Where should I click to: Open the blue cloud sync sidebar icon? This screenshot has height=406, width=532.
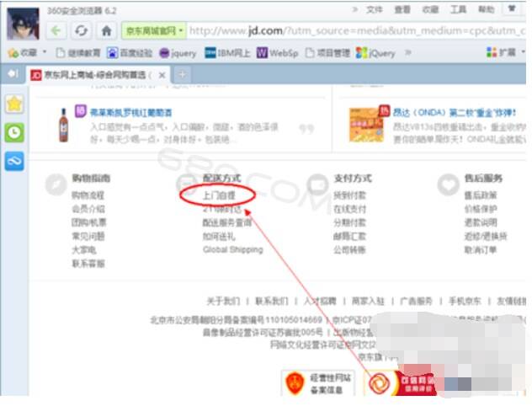pos(14,161)
